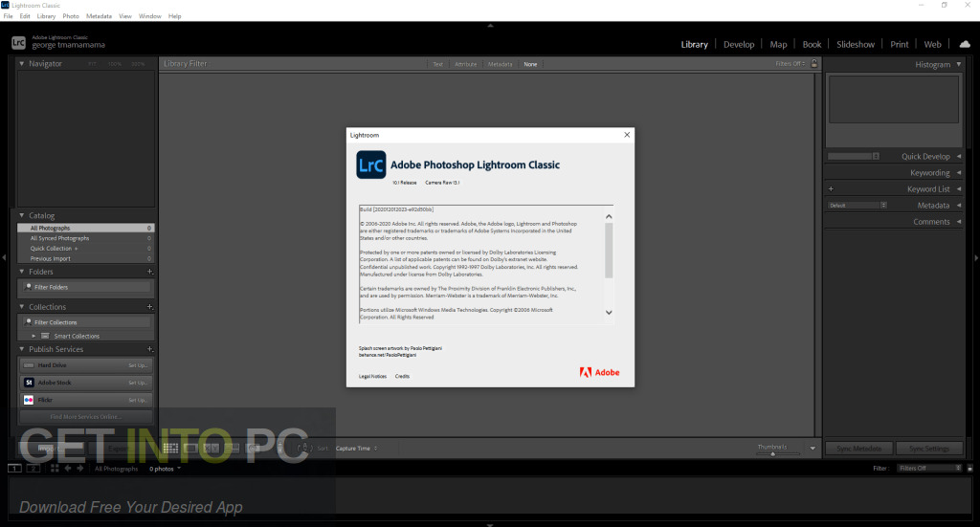
Task: Open the Photo menu
Action: click(71, 16)
